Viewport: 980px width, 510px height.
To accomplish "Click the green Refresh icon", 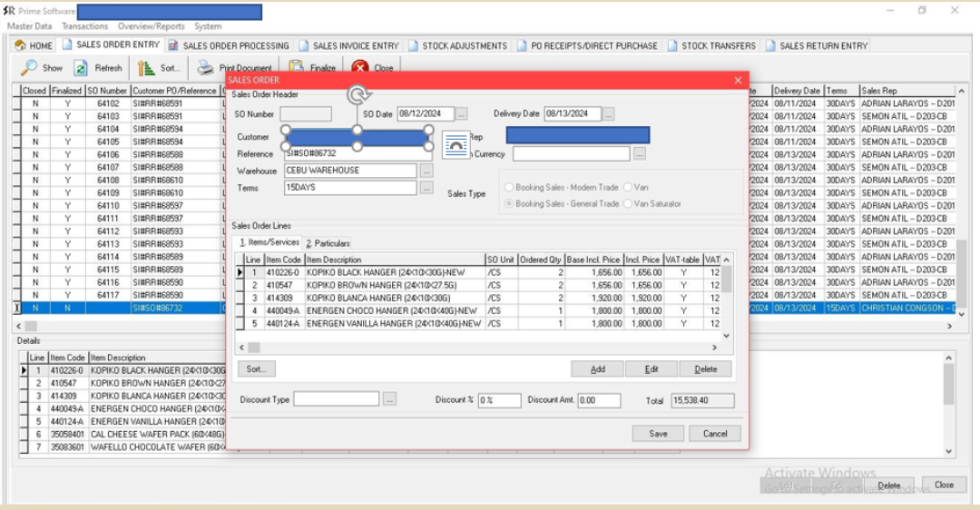I will pyautogui.click(x=81, y=68).
